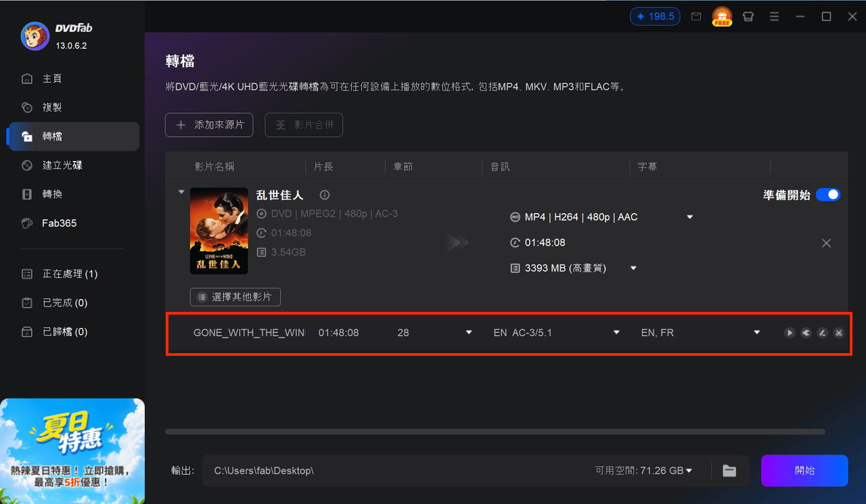866x504 pixels.
Task: Click the 198.5 credits badge
Action: [655, 16]
